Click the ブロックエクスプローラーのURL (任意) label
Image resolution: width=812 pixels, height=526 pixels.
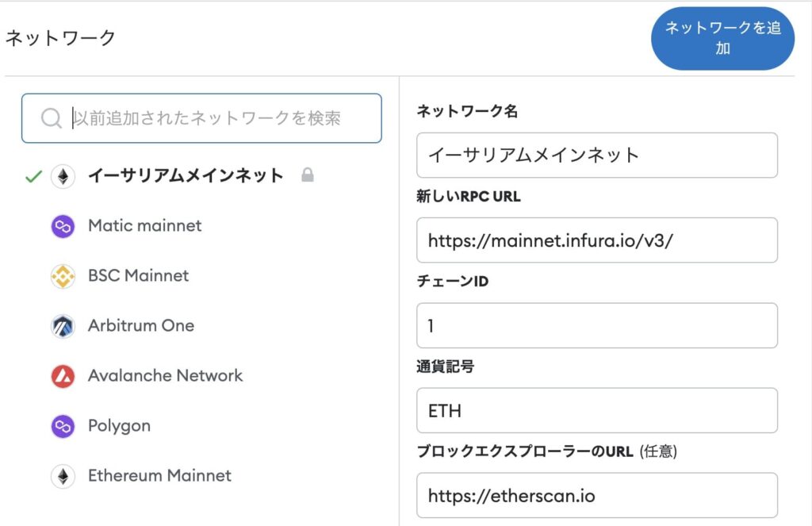547,451
